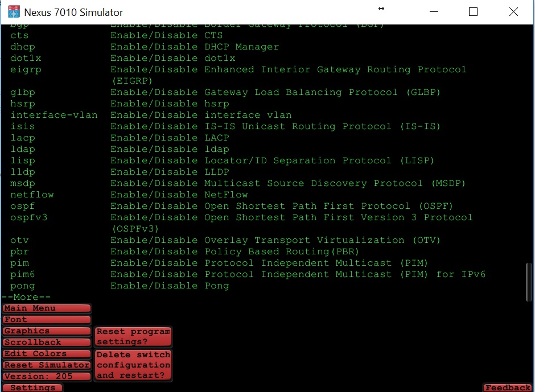Image resolution: width=535 pixels, height=392 pixels.
Task: Close the Nexus 7010 Simulator window
Action: (x=513, y=12)
